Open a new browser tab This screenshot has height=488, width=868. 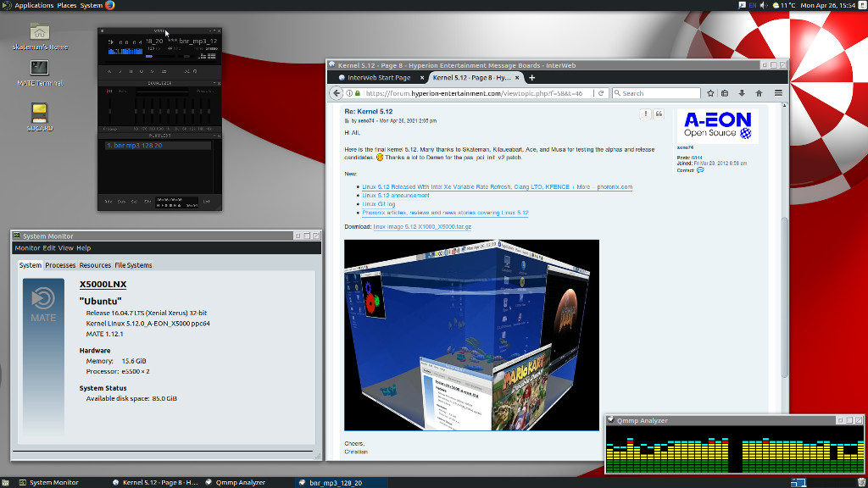pyautogui.click(x=532, y=77)
